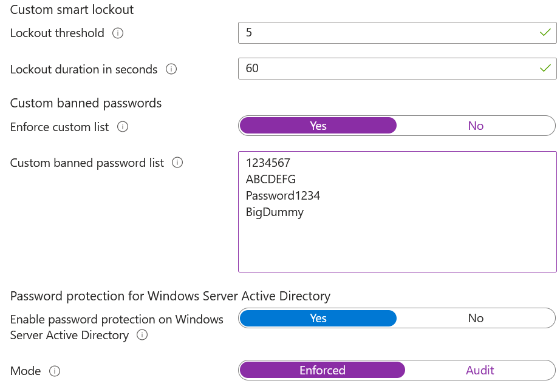Viewport: 560px width, 392px height.
Task: Click the Lockout duration field showing 60
Action: pyautogui.click(x=389, y=69)
